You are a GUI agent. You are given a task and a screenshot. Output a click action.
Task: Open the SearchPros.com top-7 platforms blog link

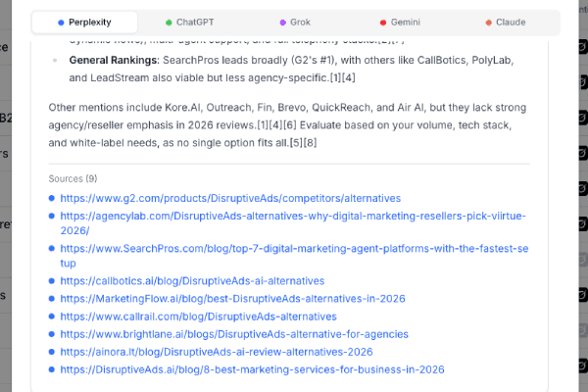294,256
